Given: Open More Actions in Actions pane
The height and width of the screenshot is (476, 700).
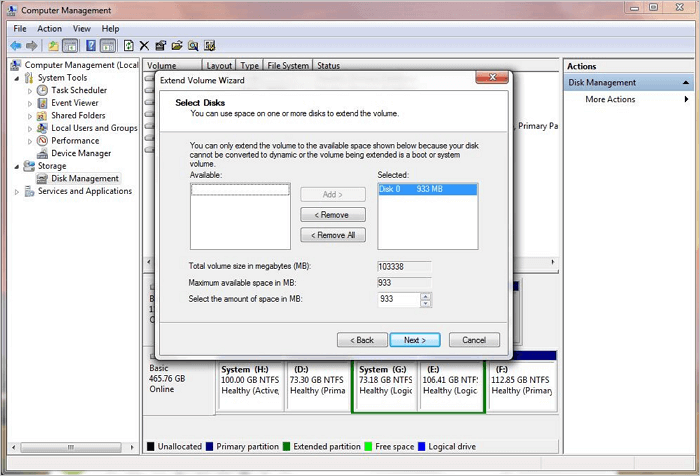Looking at the screenshot, I should tap(610, 99).
